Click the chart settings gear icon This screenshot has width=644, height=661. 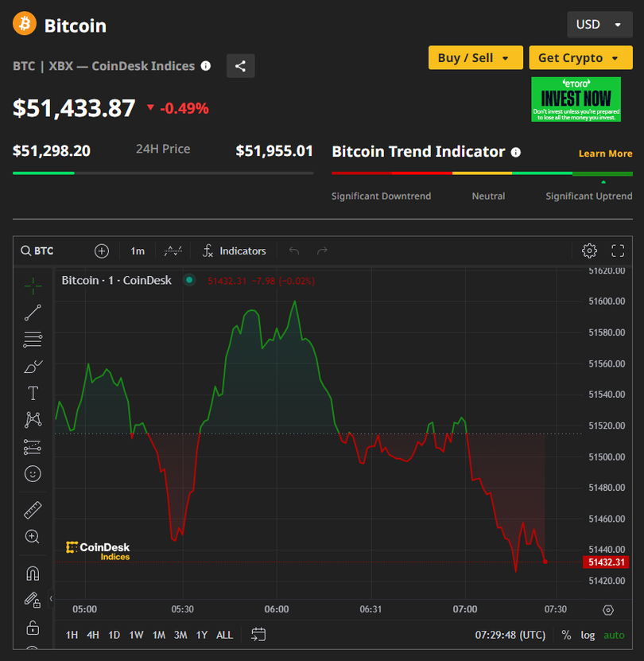pos(589,251)
